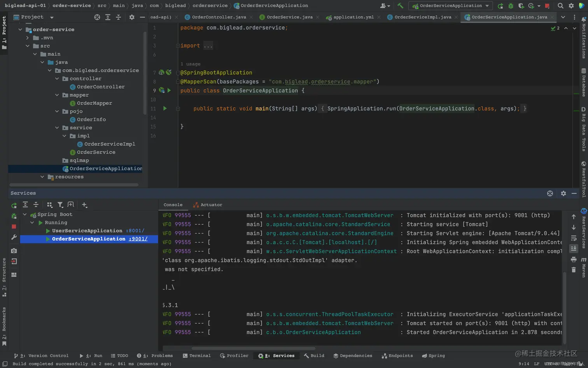The image size is (588, 368).
Task: Take a thread dump with the camera icon
Action: click(x=14, y=251)
